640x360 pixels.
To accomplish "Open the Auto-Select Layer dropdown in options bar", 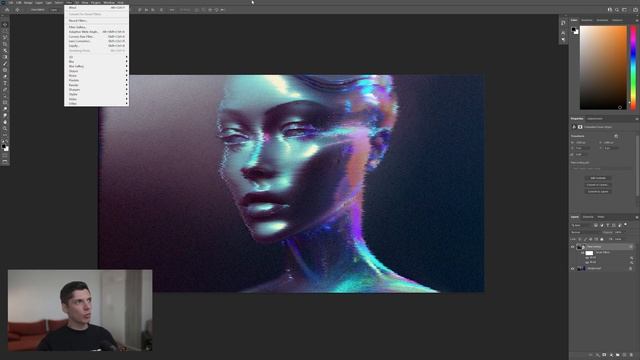I will pyautogui.click(x=54, y=10).
